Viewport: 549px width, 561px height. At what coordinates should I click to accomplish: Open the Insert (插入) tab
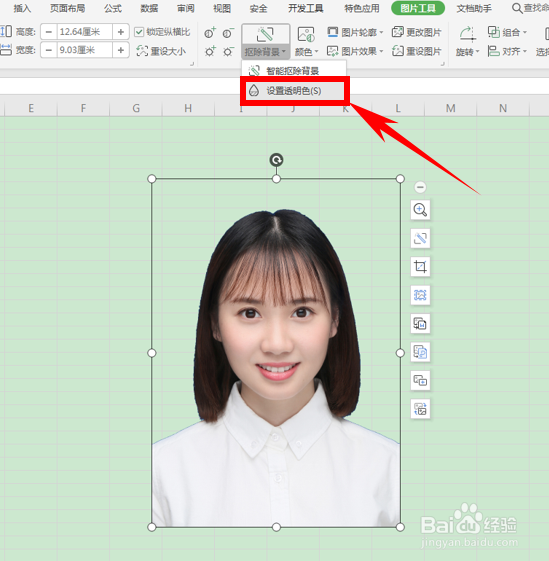point(22,8)
